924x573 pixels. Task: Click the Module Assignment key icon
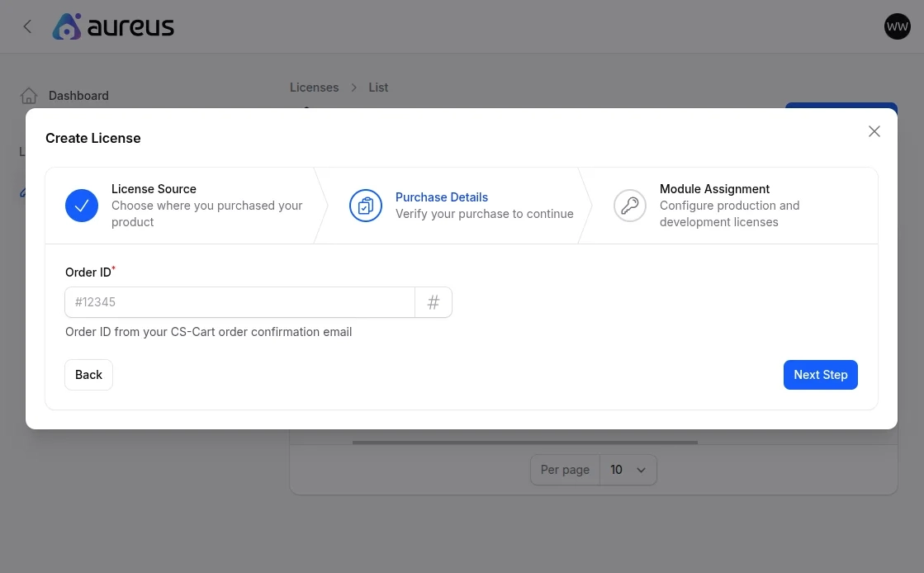[630, 206]
